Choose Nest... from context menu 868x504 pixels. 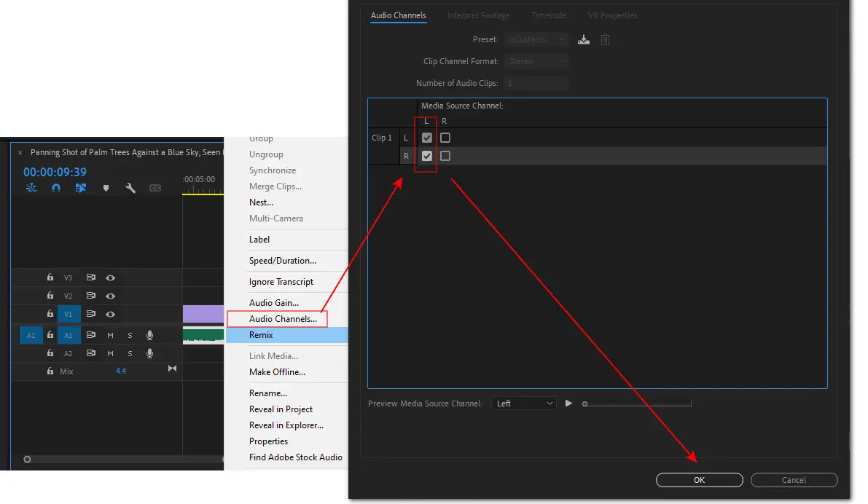coord(262,202)
